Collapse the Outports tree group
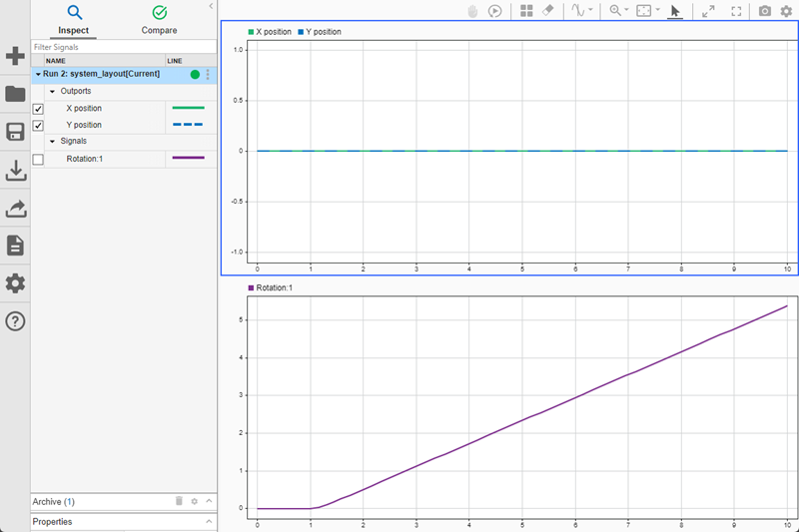 (52, 91)
